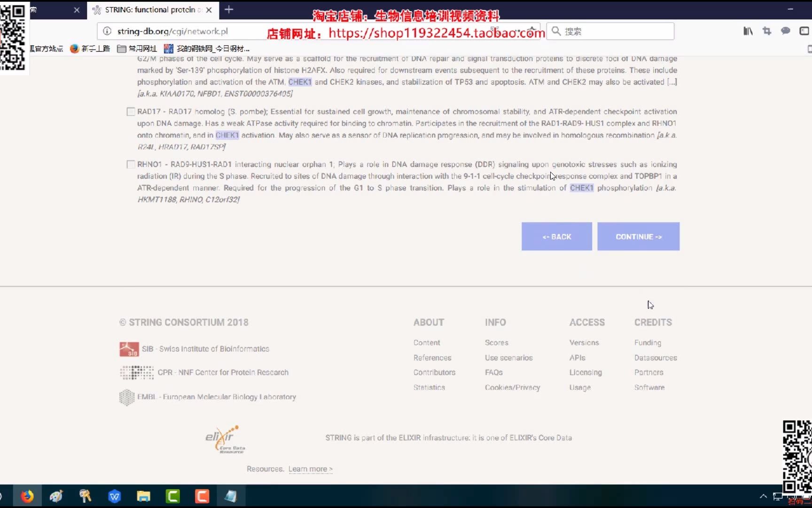Click the search magnifier icon
This screenshot has width=812, height=508.
pos(556,31)
